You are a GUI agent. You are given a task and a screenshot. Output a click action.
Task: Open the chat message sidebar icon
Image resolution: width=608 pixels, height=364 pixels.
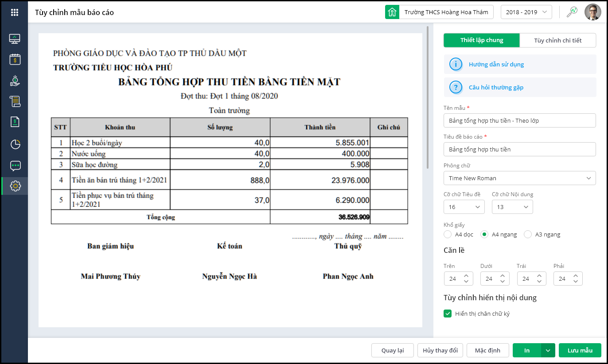point(15,166)
